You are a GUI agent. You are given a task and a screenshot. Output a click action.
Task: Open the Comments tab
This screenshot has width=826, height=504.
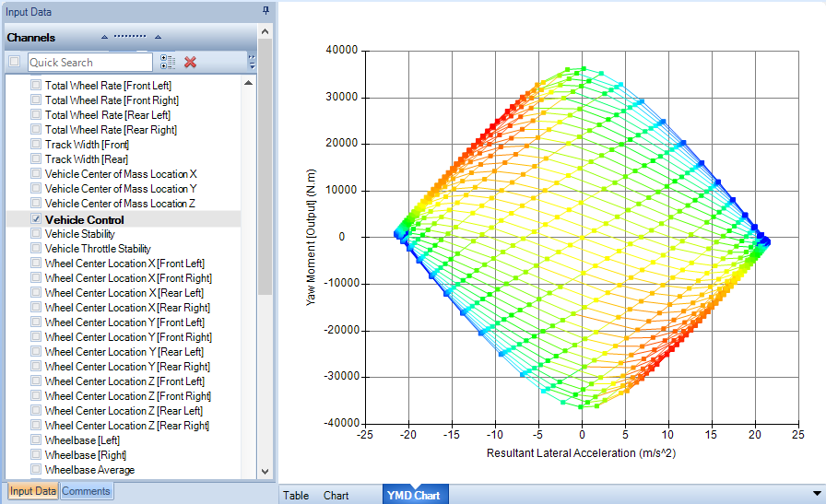[86, 491]
